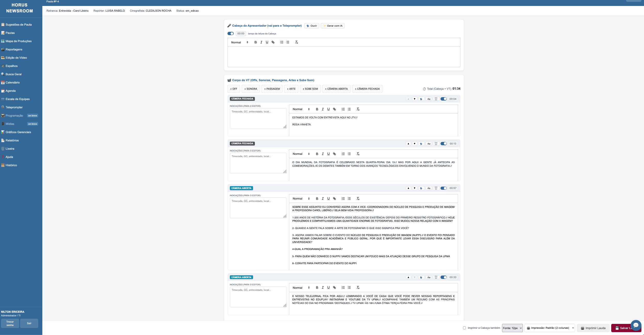Clear formatting in the Cabeça editor toolbar
Viewport: 644px width, 335px height.
pyautogui.click(x=296, y=42)
